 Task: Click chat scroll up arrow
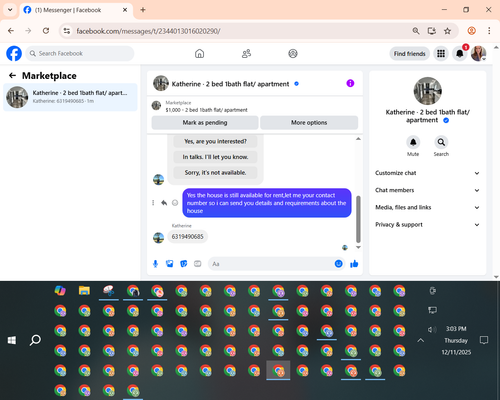point(358,139)
